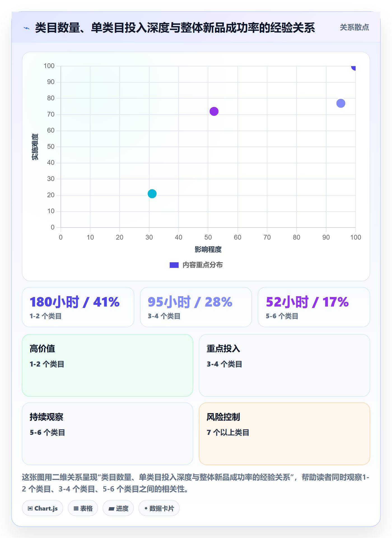Click the 实施难度 y-axis title
Screen dimensions: 392x538
click(x=35, y=147)
